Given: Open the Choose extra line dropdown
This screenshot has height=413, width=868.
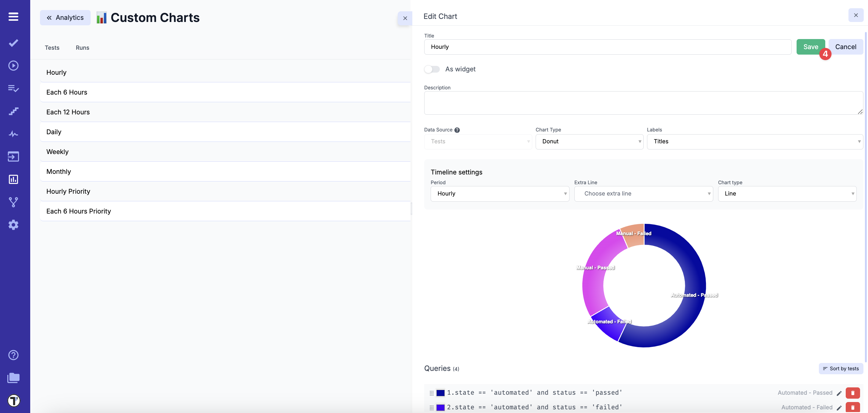Looking at the screenshot, I should click(x=643, y=194).
